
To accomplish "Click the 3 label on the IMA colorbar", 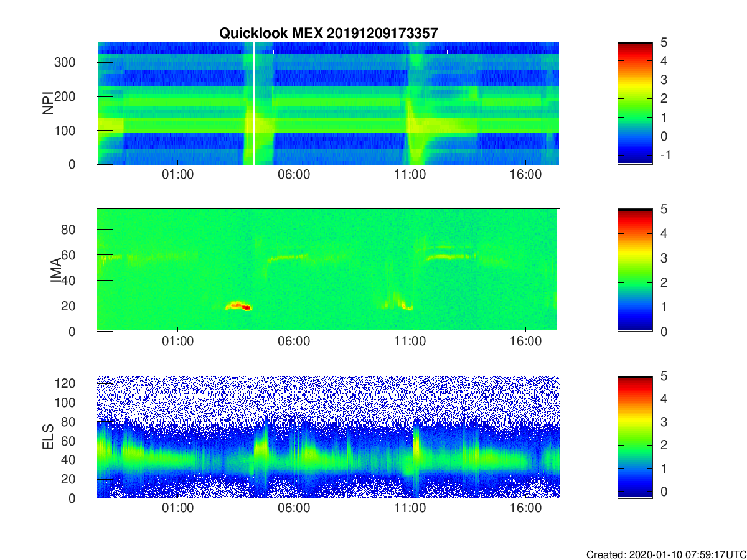I will 663,258.
